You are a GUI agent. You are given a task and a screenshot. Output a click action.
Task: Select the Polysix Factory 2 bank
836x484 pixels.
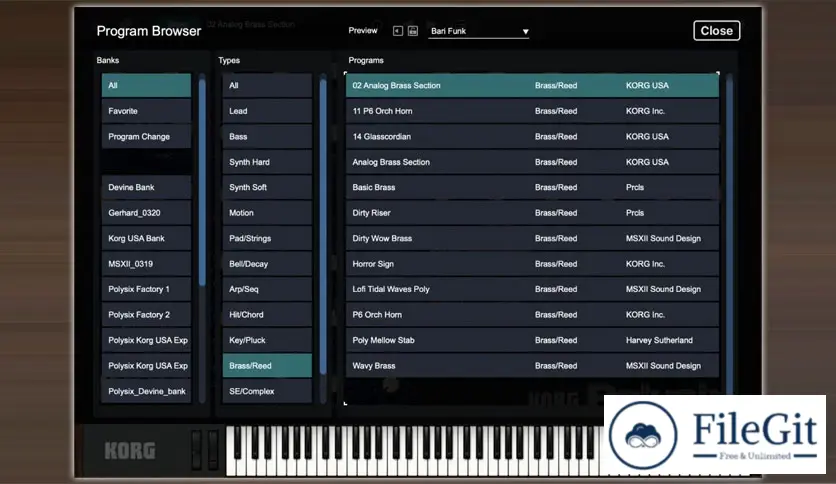click(146, 314)
